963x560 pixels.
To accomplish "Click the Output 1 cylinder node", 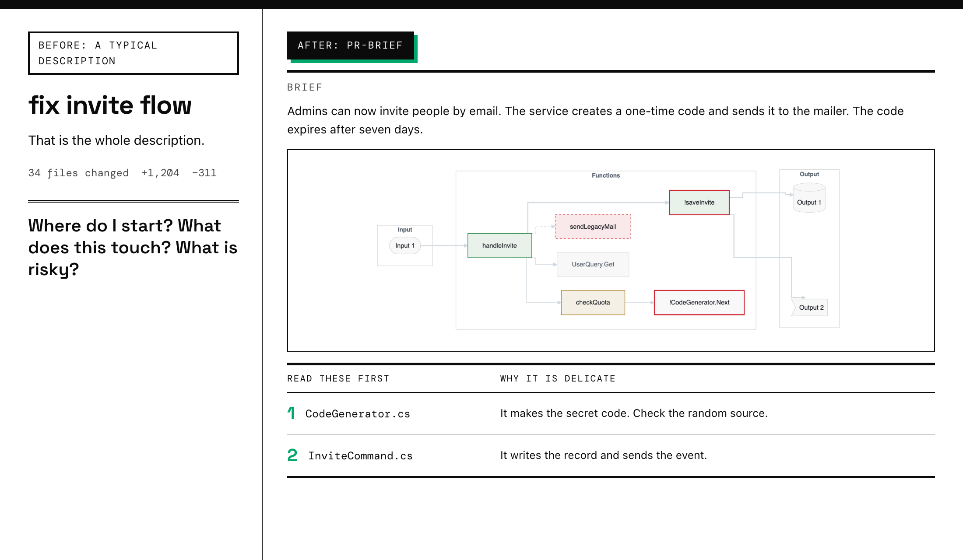I will [x=809, y=198].
